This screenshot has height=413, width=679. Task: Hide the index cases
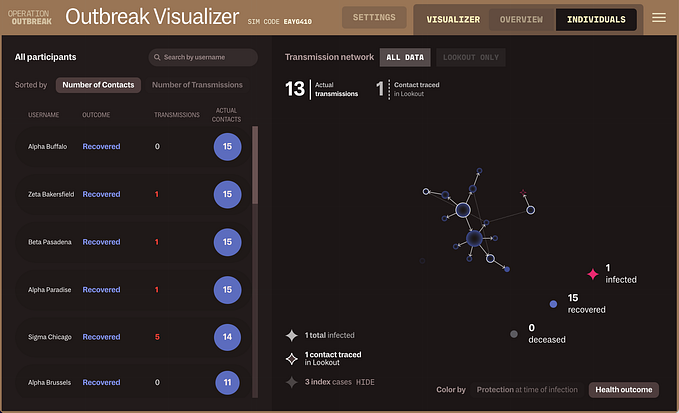tap(365, 382)
